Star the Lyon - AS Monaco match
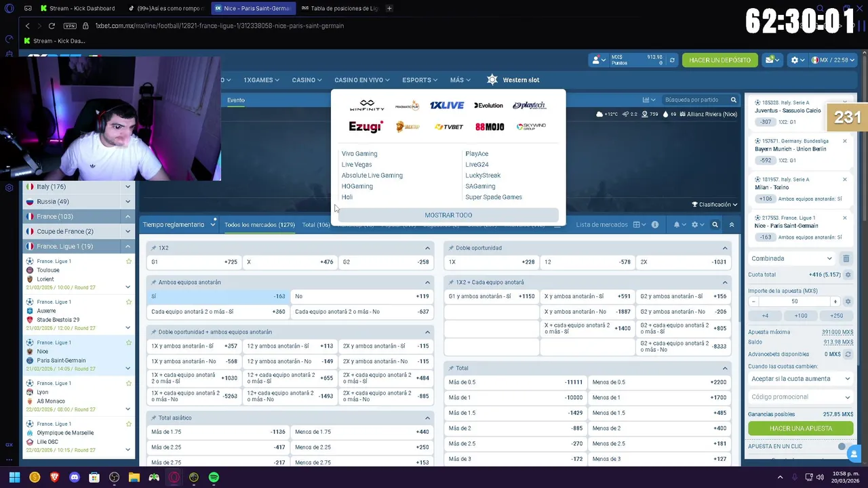Viewport: 868px width, 488px height. (x=128, y=383)
